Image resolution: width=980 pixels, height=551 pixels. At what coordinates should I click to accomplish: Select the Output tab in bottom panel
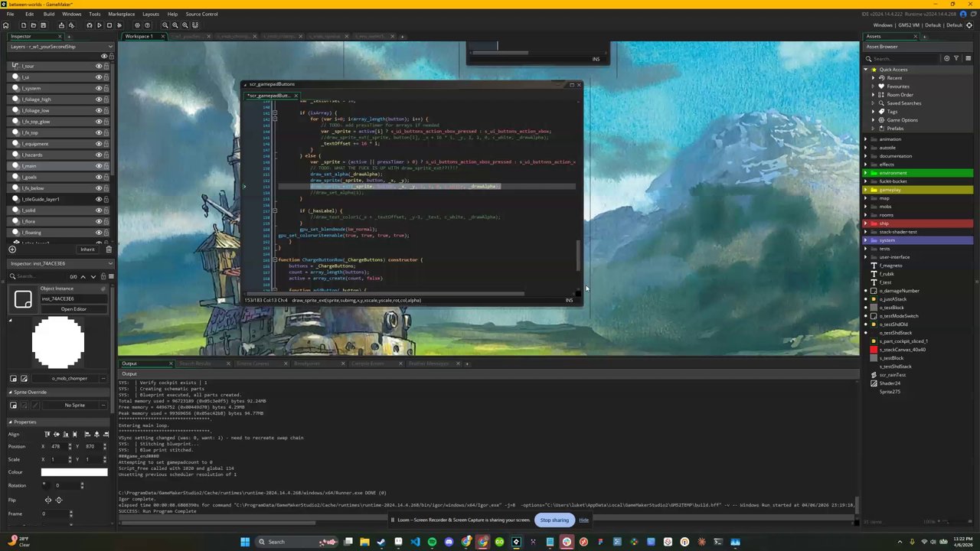[x=129, y=364]
